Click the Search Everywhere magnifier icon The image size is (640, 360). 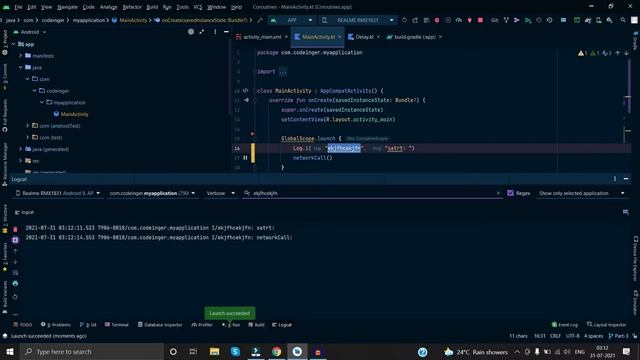[623, 20]
